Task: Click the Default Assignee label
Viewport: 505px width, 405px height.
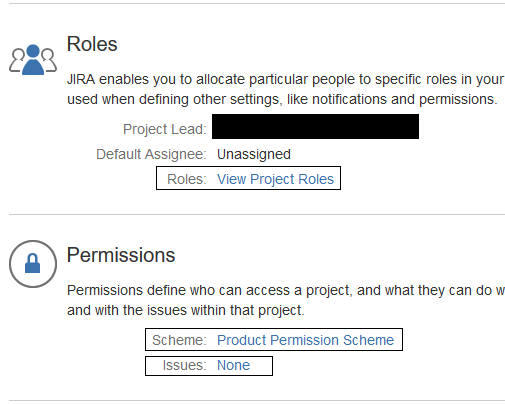Action: [x=151, y=154]
